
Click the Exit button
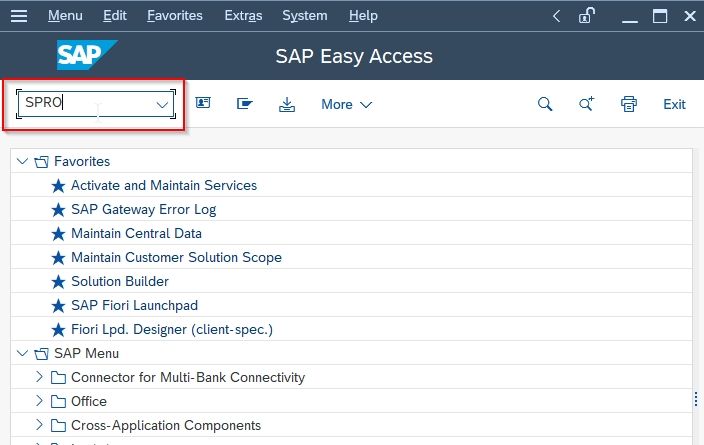[x=674, y=104]
